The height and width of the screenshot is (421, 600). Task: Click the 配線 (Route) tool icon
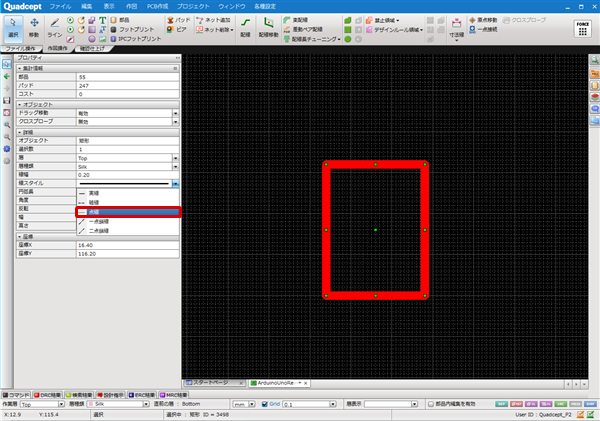[x=245, y=25]
